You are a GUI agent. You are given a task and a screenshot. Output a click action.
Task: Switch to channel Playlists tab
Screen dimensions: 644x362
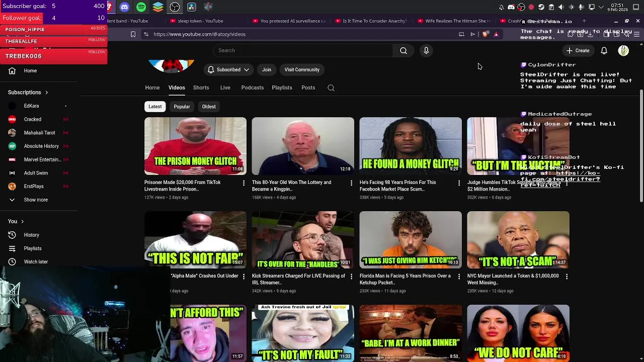[282, 87]
